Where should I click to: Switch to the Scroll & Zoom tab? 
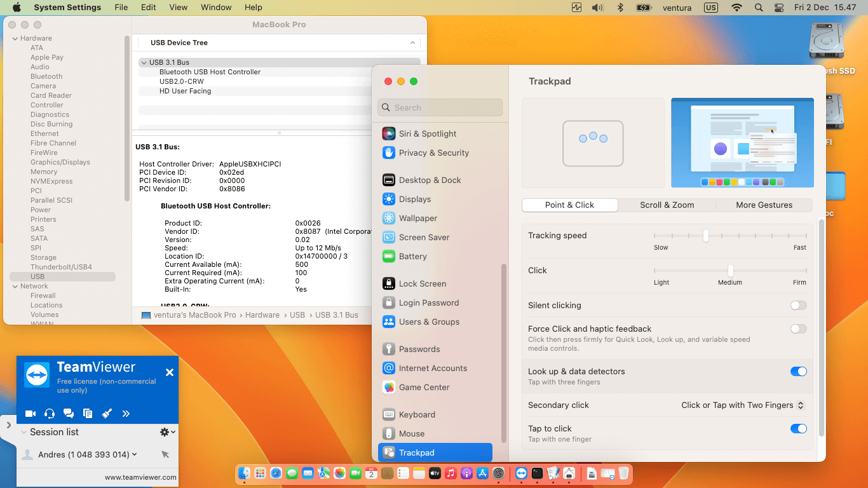(667, 205)
